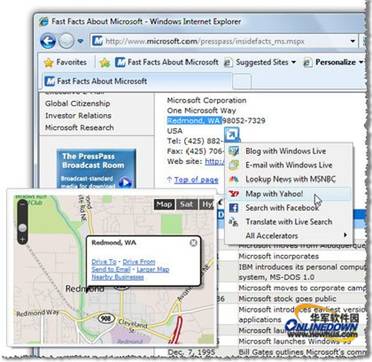
Task: Click the Facebook icon in accelerator menu
Action: pyautogui.click(x=234, y=208)
